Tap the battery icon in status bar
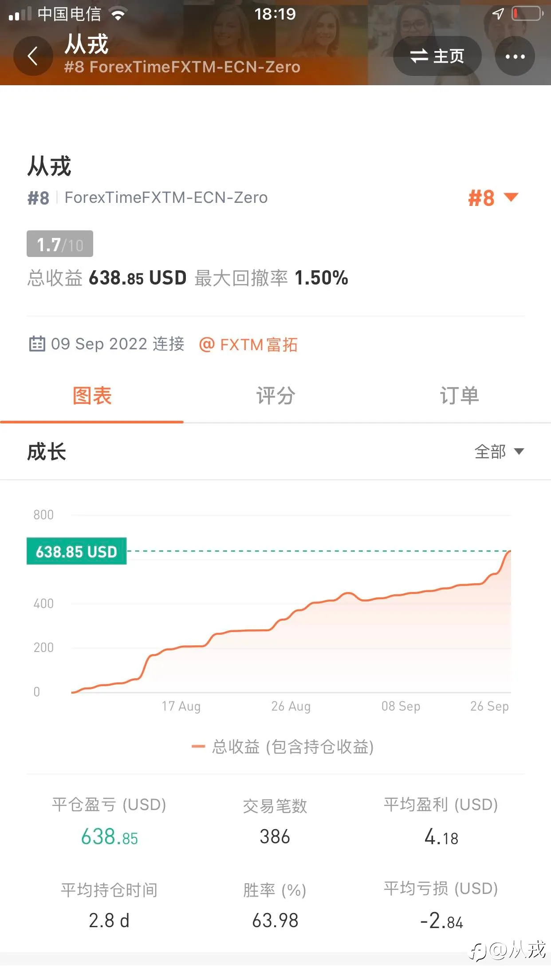Screen dimensions: 551x980 [x=527, y=14]
